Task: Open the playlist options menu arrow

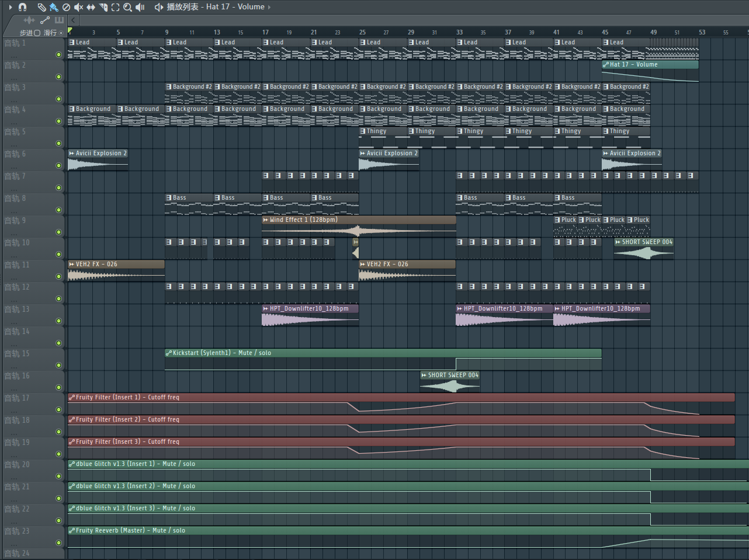Action: point(11,7)
